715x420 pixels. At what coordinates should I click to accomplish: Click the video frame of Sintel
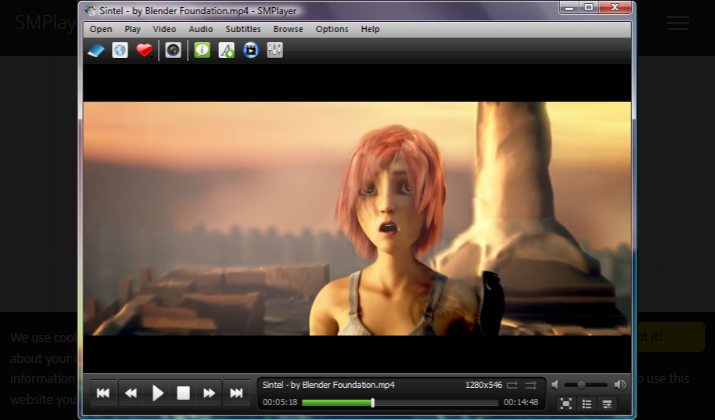357,218
